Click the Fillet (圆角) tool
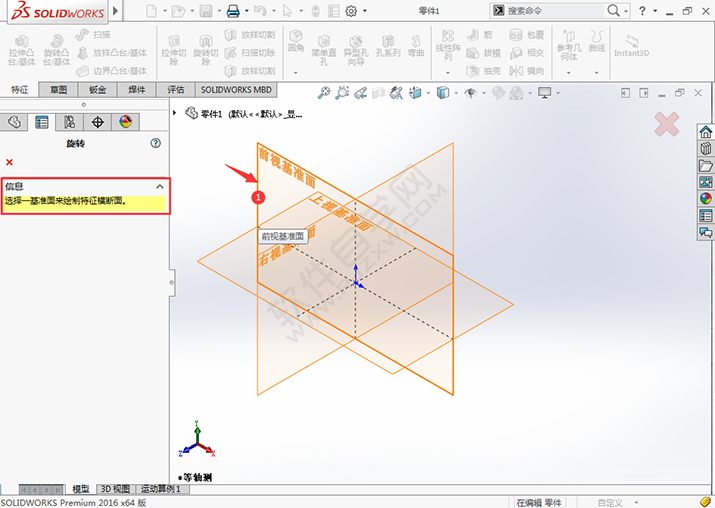The height and width of the screenshot is (508, 715). [296, 41]
